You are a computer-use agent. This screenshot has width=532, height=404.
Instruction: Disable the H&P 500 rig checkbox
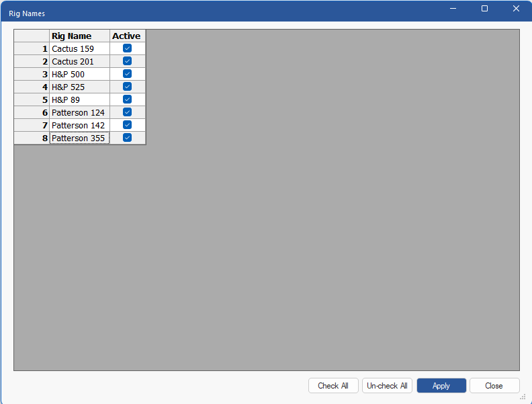[127, 74]
